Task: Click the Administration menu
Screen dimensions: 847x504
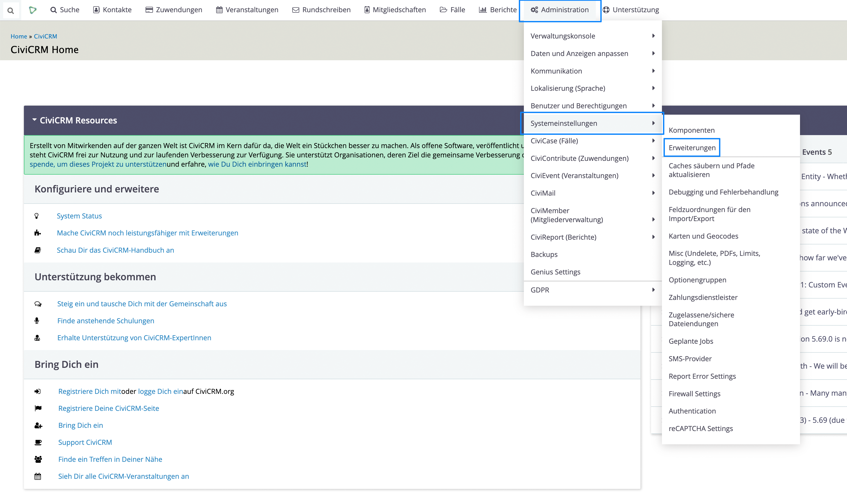Action: tap(560, 10)
